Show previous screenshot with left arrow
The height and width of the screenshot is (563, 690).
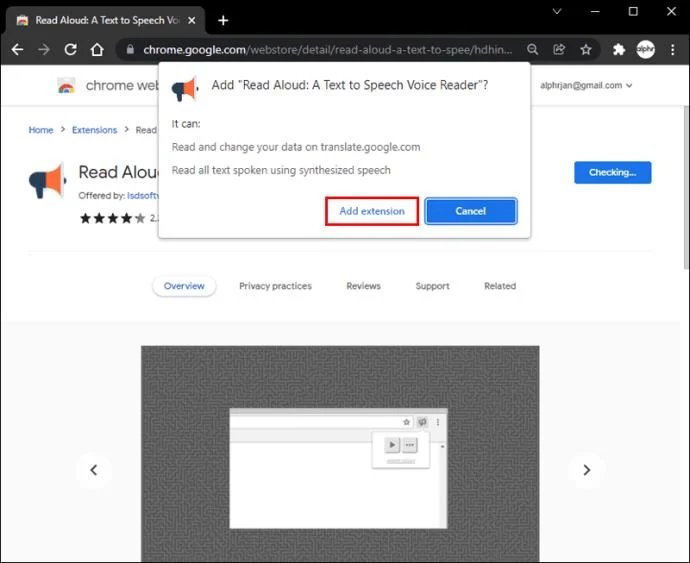(x=94, y=470)
